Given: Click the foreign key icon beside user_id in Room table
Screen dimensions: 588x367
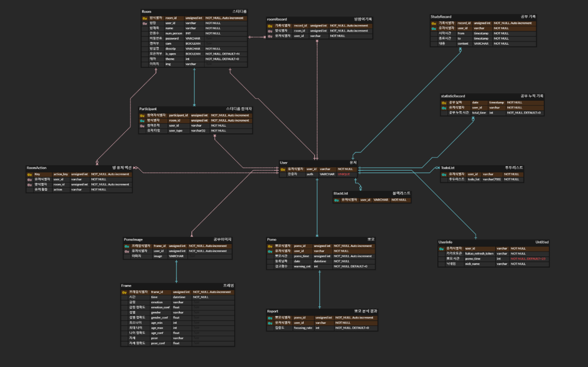Looking at the screenshot, I should [144, 23].
